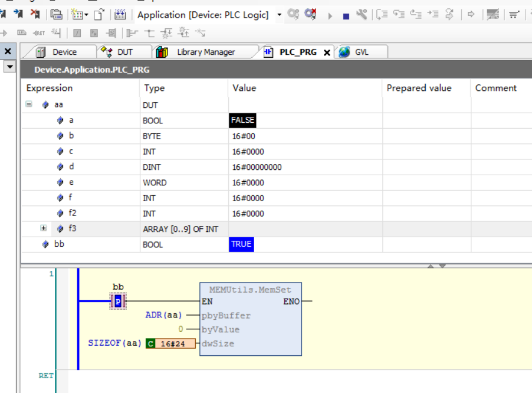The width and height of the screenshot is (532, 393).
Task: Click the FALSE value of variable a
Action: 242,120
